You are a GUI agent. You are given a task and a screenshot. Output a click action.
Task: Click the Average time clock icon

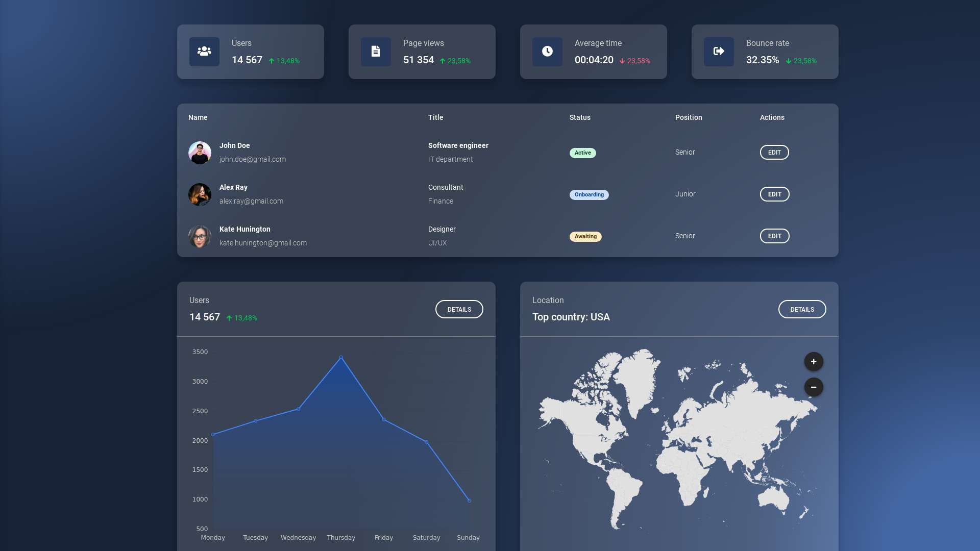click(x=547, y=52)
